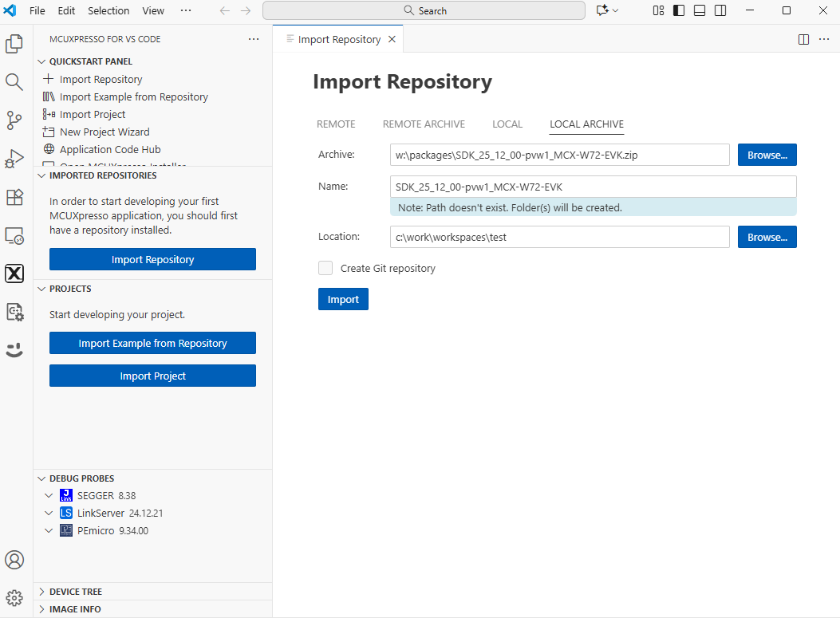Open the View menu
The height and width of the screenshot is (618, 840).
click(153, 10)
